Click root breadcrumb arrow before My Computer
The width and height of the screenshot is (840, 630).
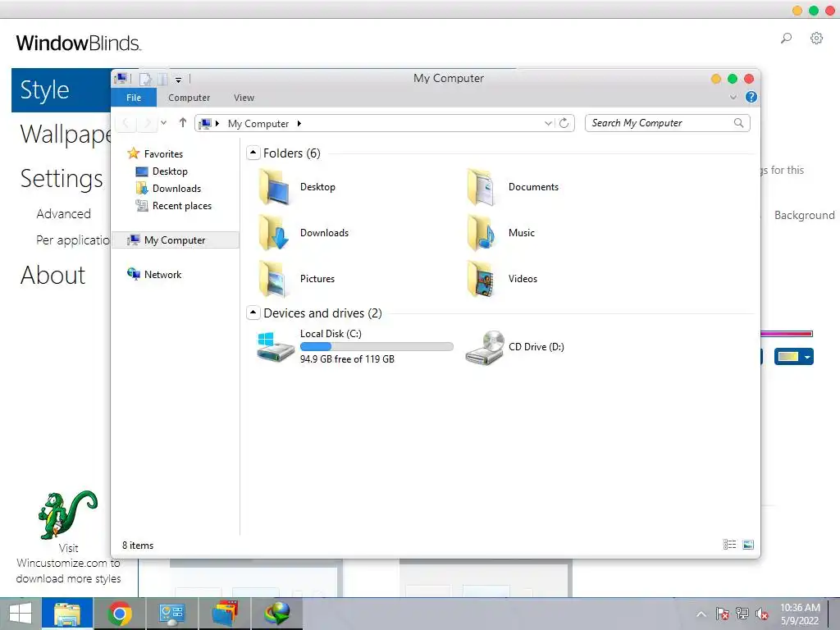click(217, 124)
